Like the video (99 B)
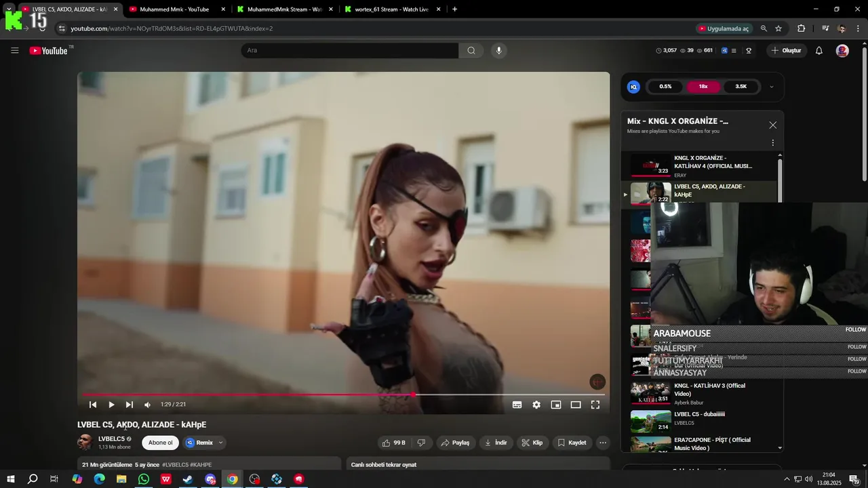This screenshot has height=488, width=868. pos(394,443)
